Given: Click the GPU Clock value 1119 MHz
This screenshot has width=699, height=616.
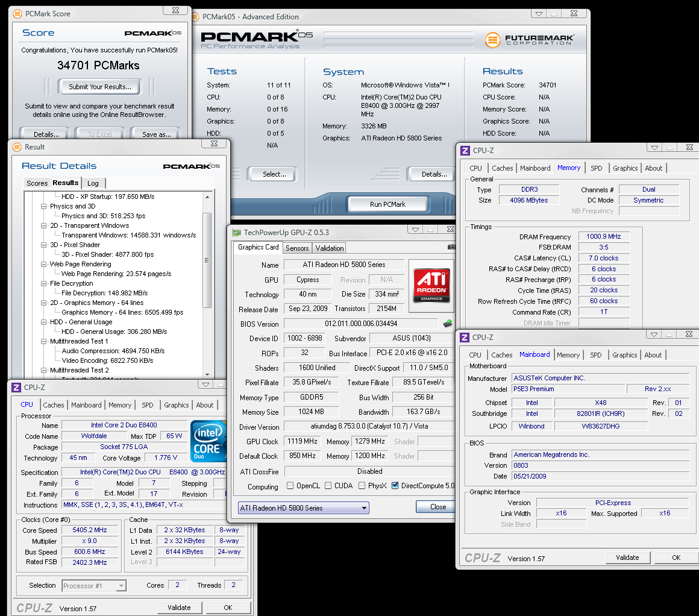Looking at the screenshot, I should (x=302, y=441).
